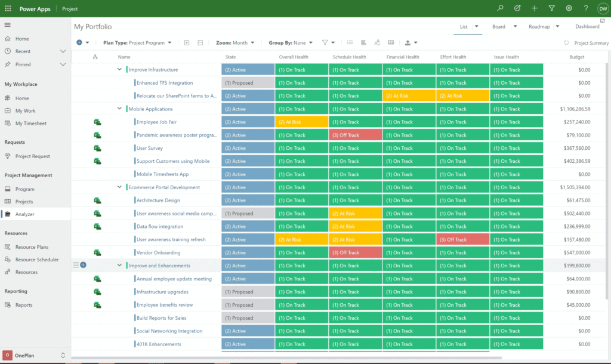611x364 pixels.
Task: Open the help question mark icon
Action: (586, 8)
